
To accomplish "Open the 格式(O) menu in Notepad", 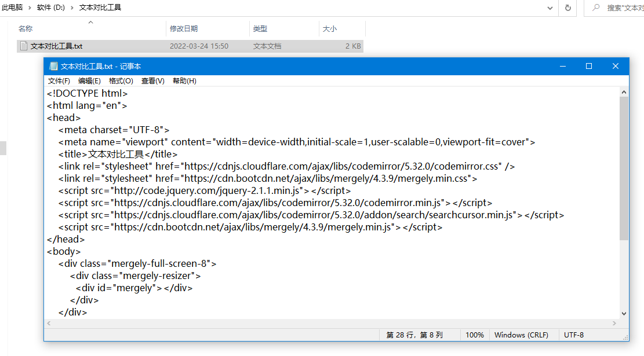I will (120, 81).
